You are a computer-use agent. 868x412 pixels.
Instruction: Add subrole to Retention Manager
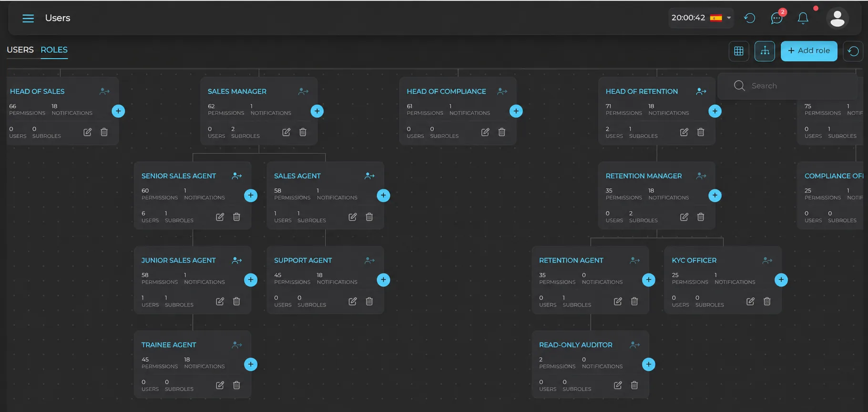point(715,196)
